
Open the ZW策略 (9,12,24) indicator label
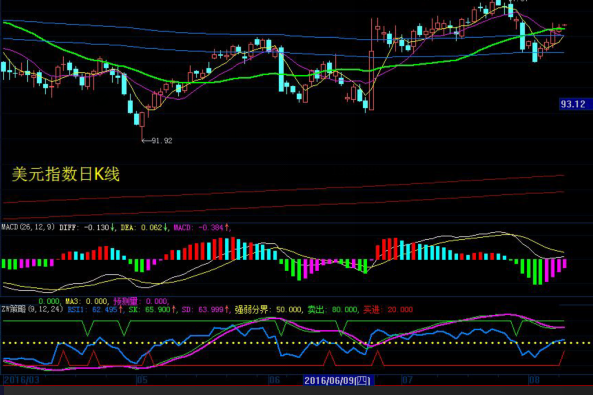(32, 309)
